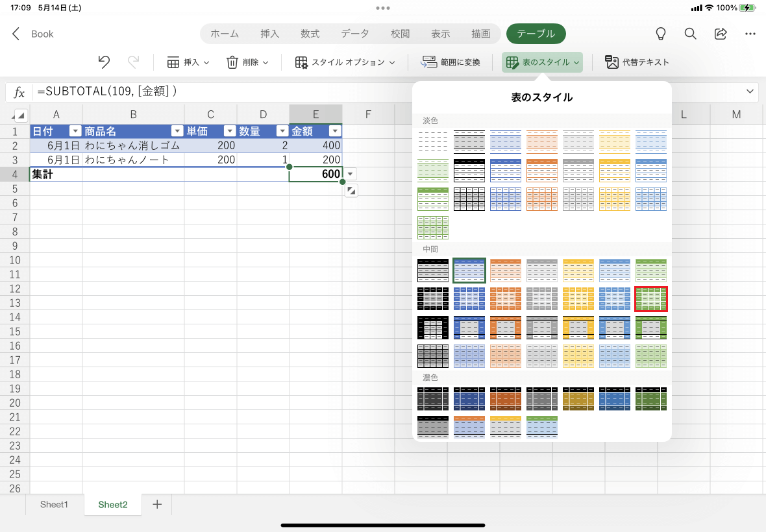Switch to 校閲 tab
This screenshot has height=532, width=766.
tap(400, 34)
